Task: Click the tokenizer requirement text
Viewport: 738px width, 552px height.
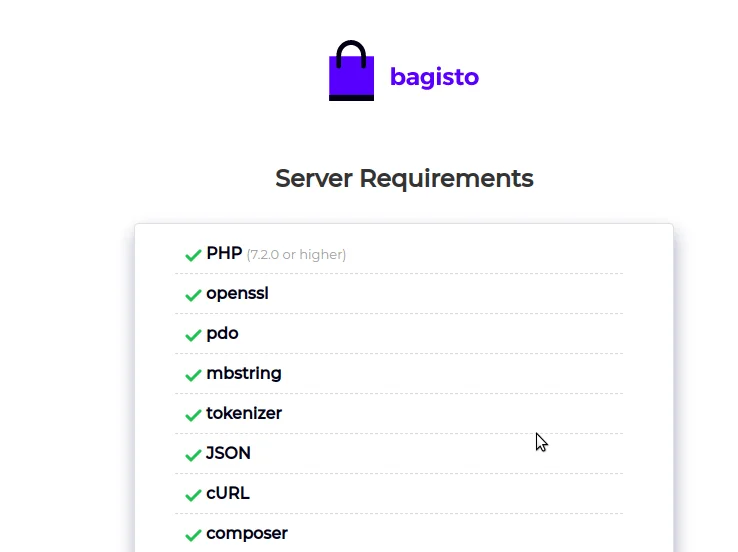Action: point(243,414)
